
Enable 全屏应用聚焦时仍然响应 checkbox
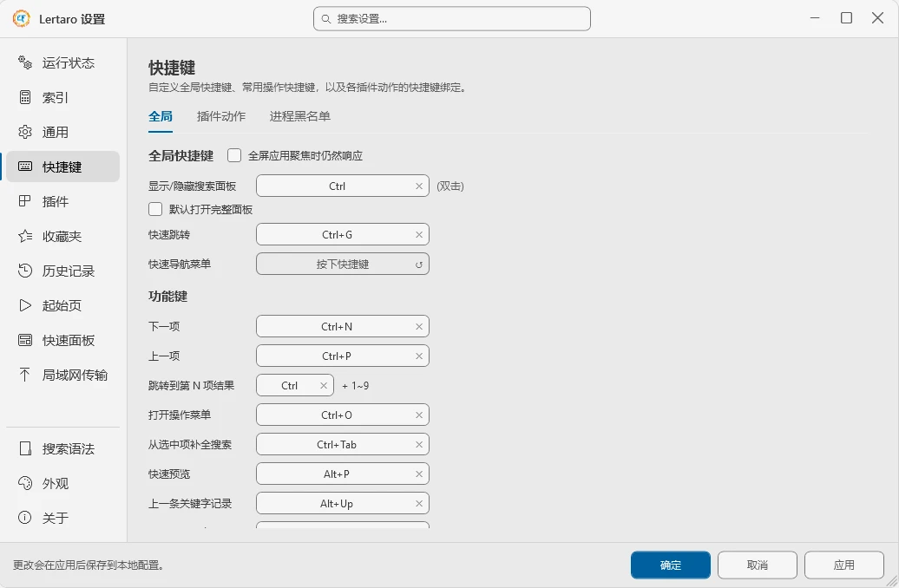click(234, 155)
